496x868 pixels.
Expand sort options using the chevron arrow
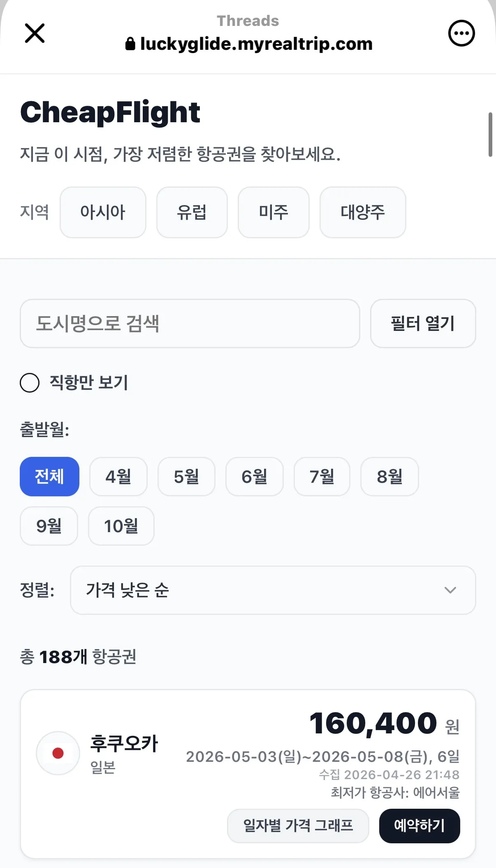[x=450, y=590]
